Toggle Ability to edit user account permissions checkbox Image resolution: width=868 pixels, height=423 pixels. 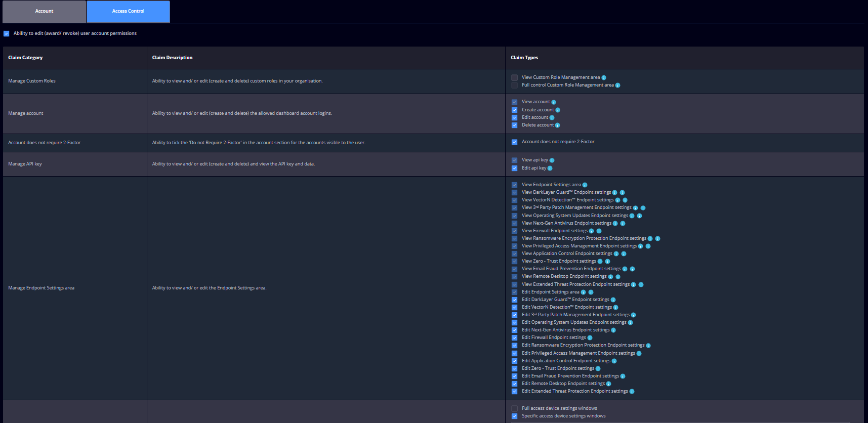click(x=7, y=34)
